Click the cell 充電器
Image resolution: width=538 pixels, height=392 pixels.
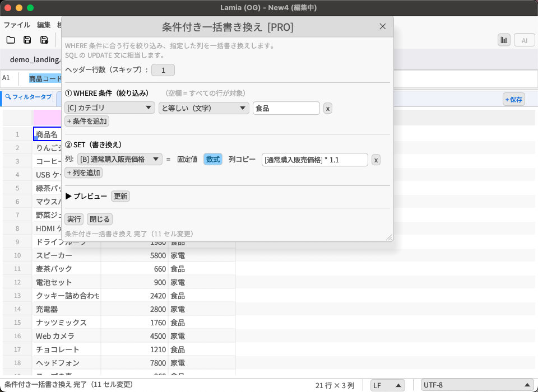[67, 309]
